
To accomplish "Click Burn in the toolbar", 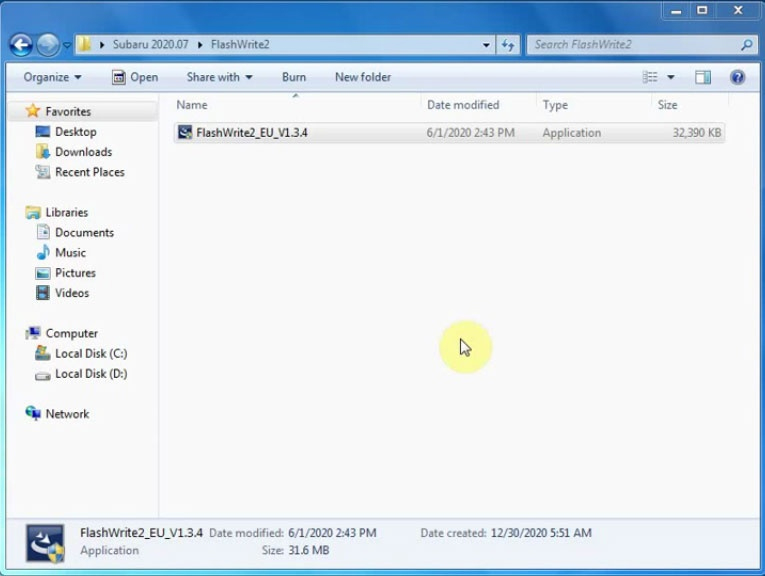I will 294,77.
